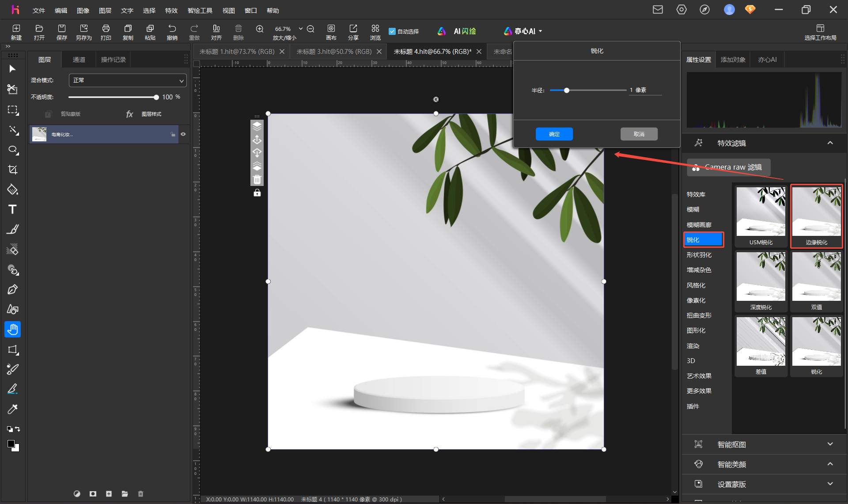
Task: Click the 对齐 align icon
Action: (x=216, y=32)
